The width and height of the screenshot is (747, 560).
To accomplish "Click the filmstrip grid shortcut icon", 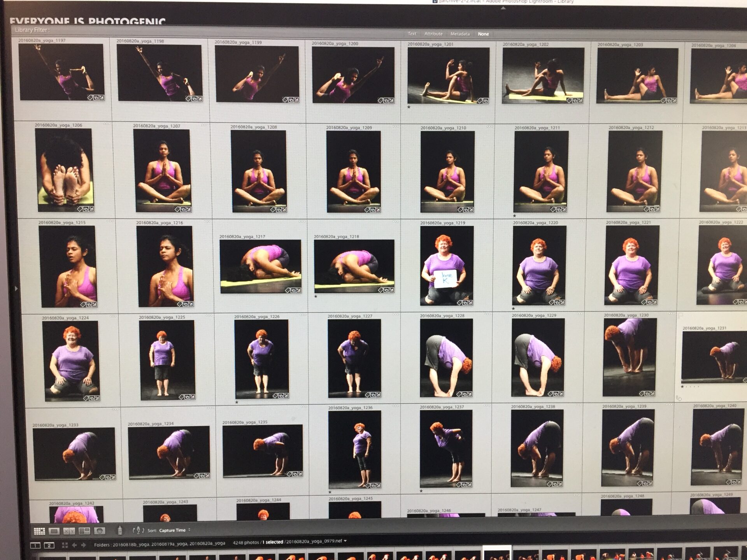I will (x=65, y=545).
